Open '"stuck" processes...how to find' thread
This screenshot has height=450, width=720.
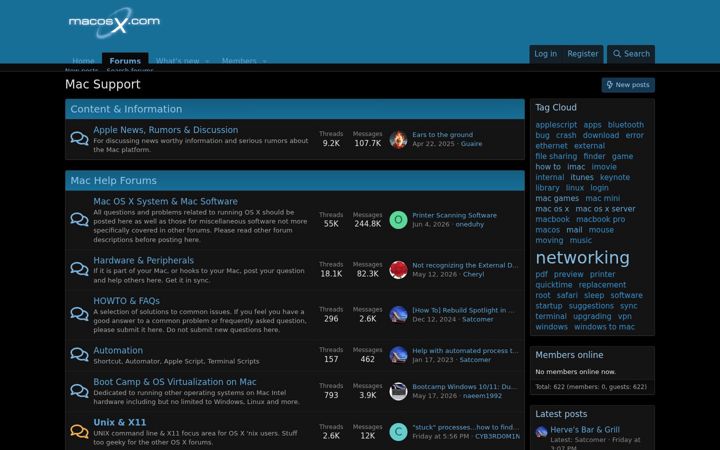pyautogui.click(x=466, y=427)
